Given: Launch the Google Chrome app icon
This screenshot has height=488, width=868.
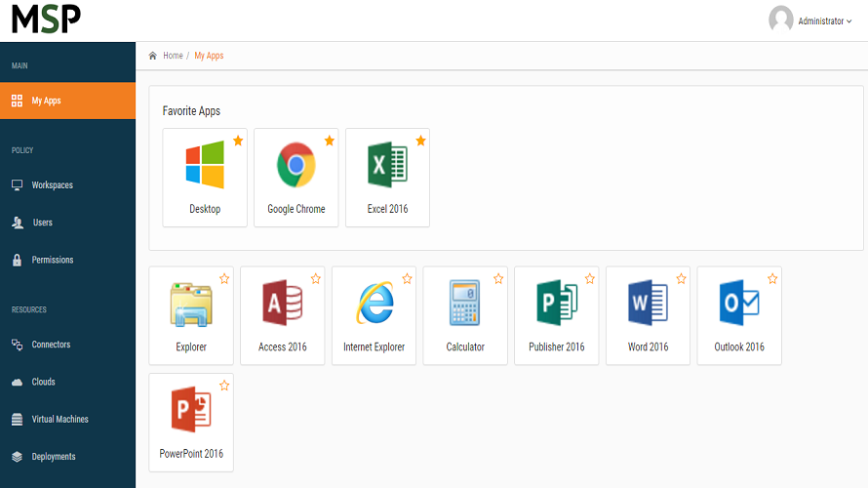Looking at the screenshot, I should tap(296, 165).
